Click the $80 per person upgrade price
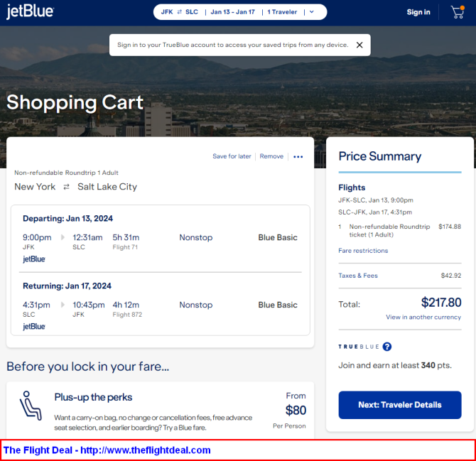476x461 pixels. tap(296, 411)
